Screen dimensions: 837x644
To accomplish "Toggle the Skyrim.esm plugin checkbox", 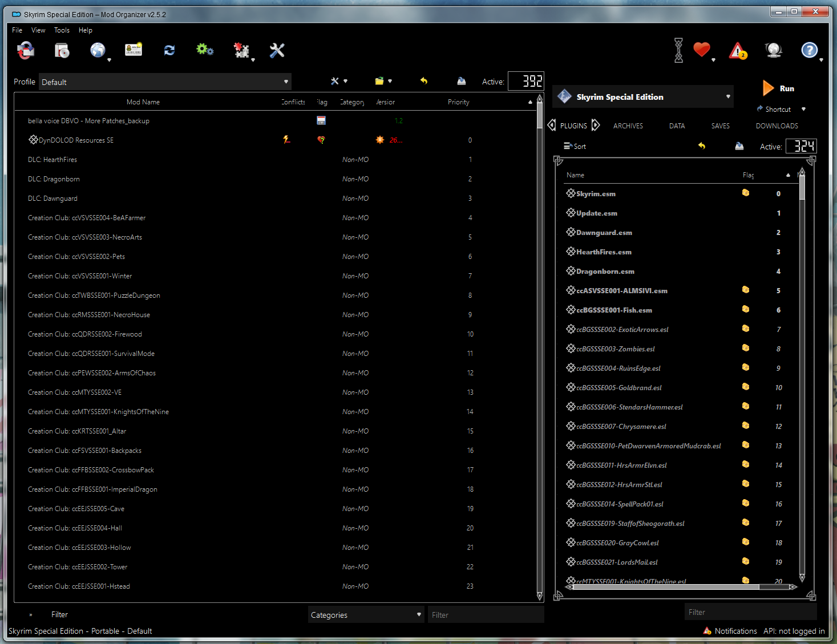I will (x=571, y=193).
